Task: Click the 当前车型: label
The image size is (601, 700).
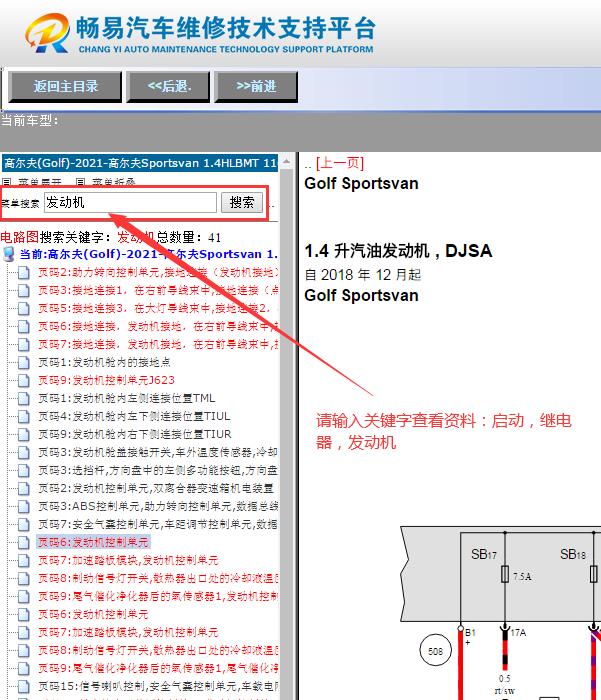Action: [29, 120]
